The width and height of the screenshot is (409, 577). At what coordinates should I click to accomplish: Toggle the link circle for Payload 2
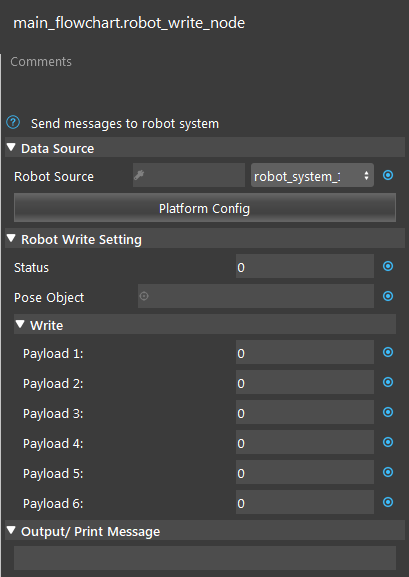coord(388,382)
